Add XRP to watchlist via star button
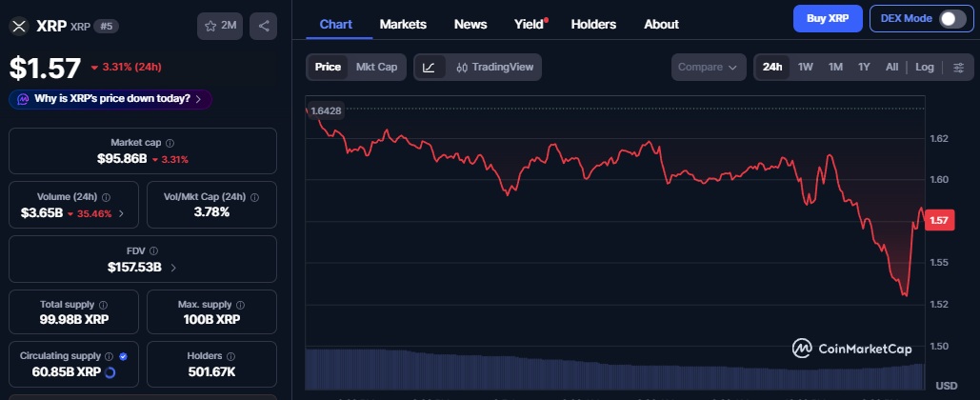The width and height of the screenshot is (980, 400). tap(220, 27)
